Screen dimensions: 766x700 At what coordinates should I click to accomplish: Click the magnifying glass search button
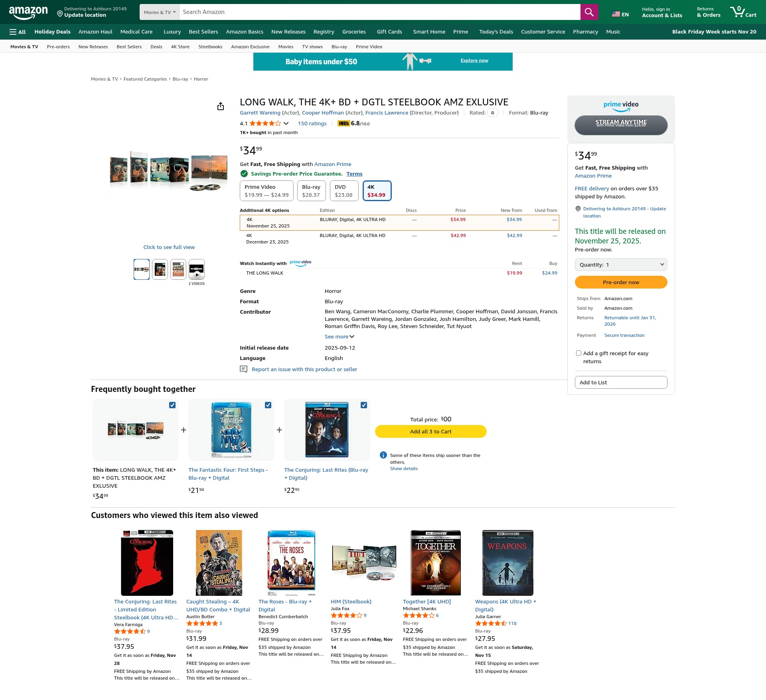point(589,12)
